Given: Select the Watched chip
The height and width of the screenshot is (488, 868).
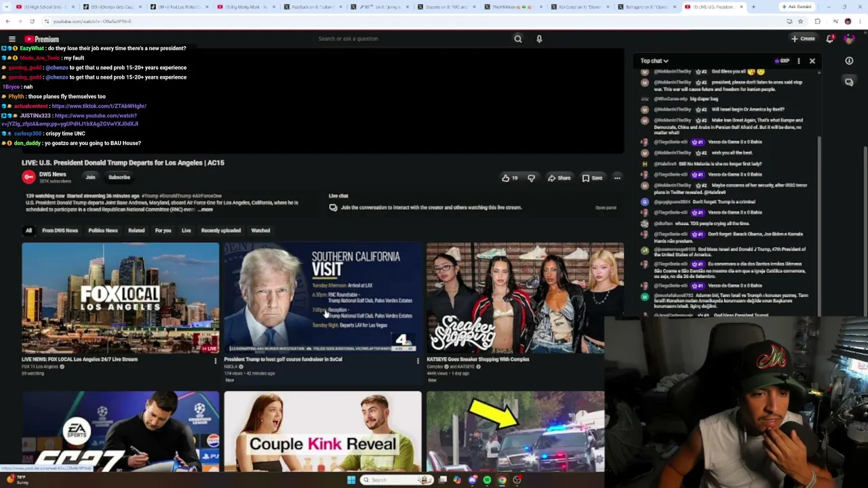Looking at the screenshot, I should [260, 230].
